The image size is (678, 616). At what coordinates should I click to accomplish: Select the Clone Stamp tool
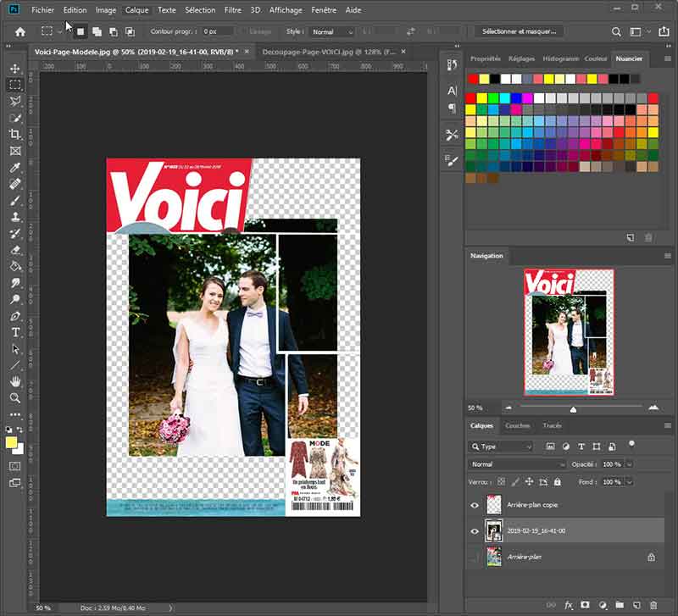(15, 217)
